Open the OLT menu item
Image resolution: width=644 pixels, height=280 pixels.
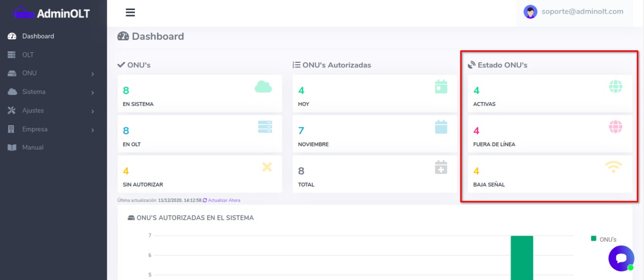pyautogui.click(x=28, y=55)
